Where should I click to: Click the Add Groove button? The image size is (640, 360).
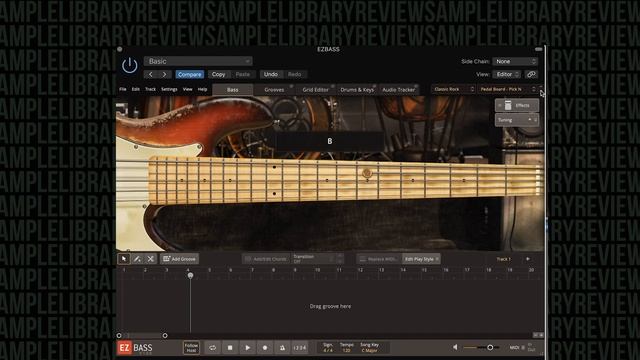(180, 259)
